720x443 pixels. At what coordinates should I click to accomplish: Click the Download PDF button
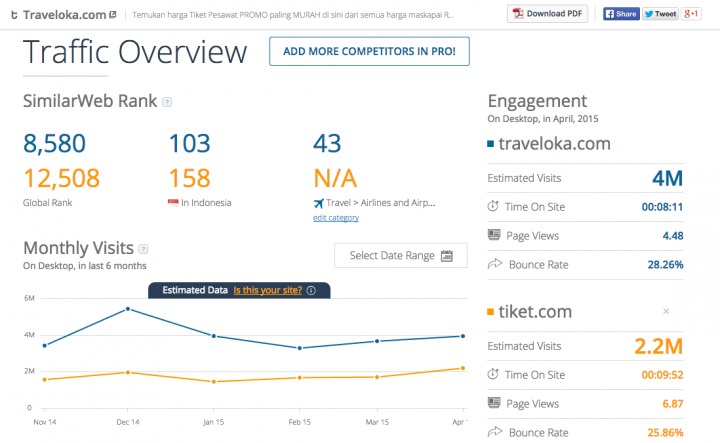pyautogui.click(x=547, y=14)
